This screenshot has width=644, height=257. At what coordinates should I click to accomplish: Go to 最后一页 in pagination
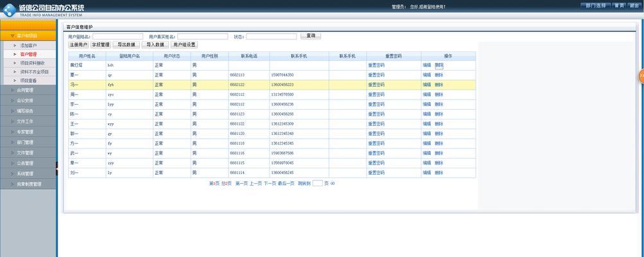pyautogui.click(x=286, y=183)
